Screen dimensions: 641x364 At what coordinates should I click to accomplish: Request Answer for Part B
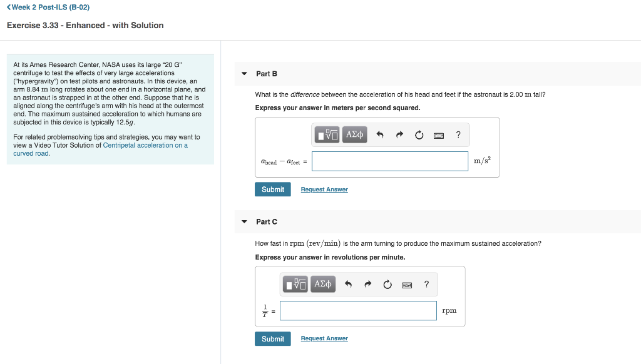[324, 189]
